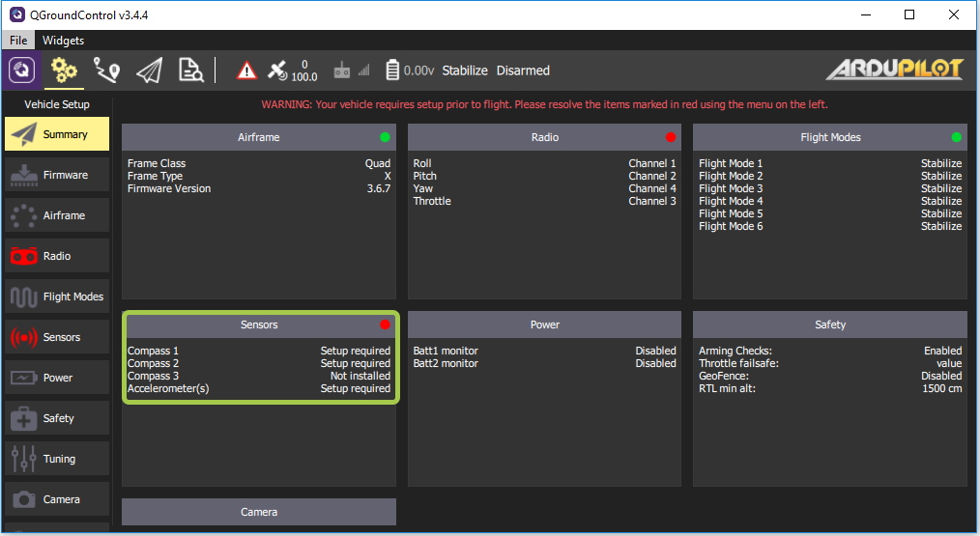This screenshot has height=536, width=980.
Task: Open the Sensors setup page in sidebar
Action: (57, 337)
